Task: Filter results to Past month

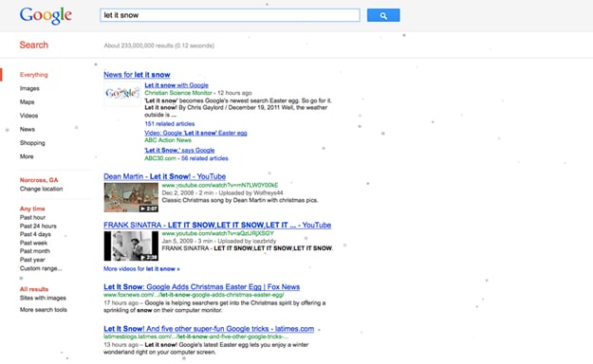Action: pos(35,251)
